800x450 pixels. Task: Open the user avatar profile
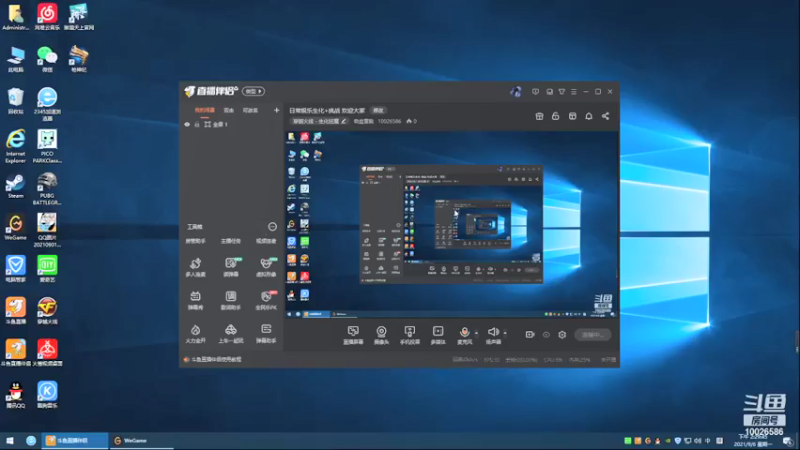point(515,91)
